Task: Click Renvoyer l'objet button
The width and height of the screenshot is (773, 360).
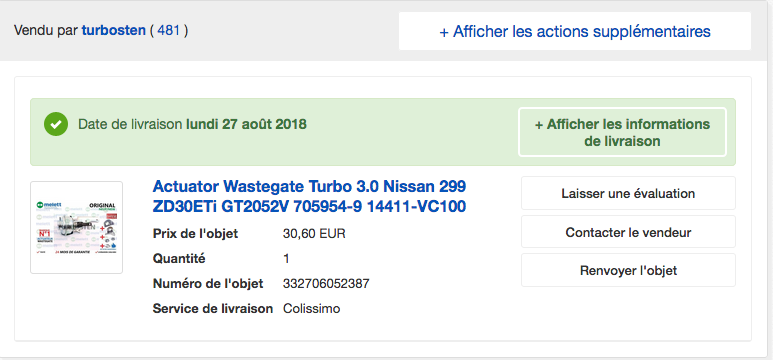Action: [628, 270]
